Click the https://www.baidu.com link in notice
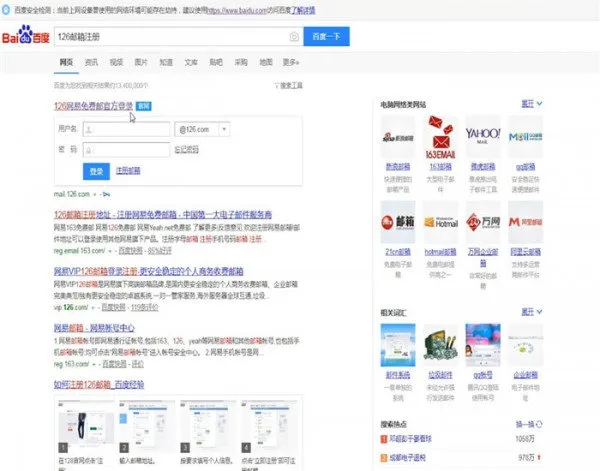The width and height of the screenshot is (600, 471). [x=236, y=10]
